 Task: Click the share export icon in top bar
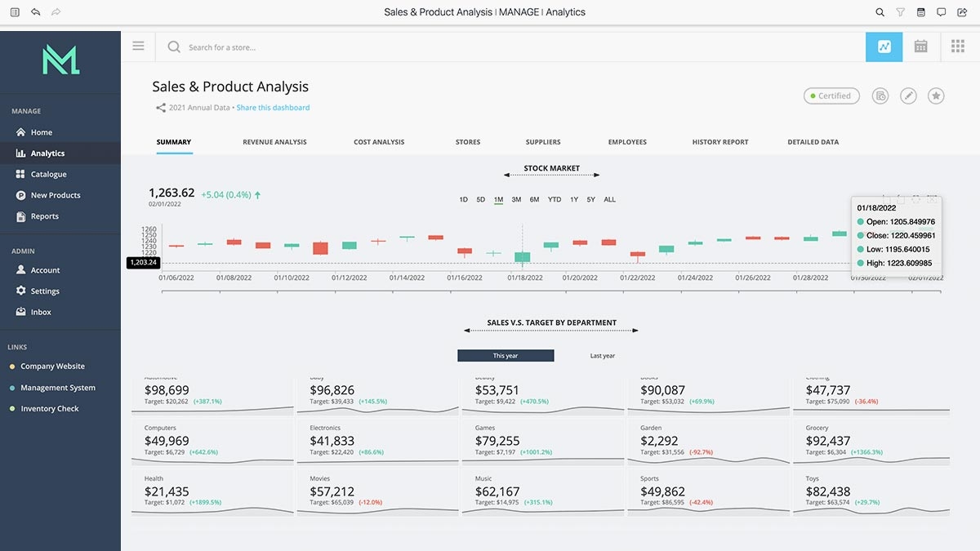962,12
